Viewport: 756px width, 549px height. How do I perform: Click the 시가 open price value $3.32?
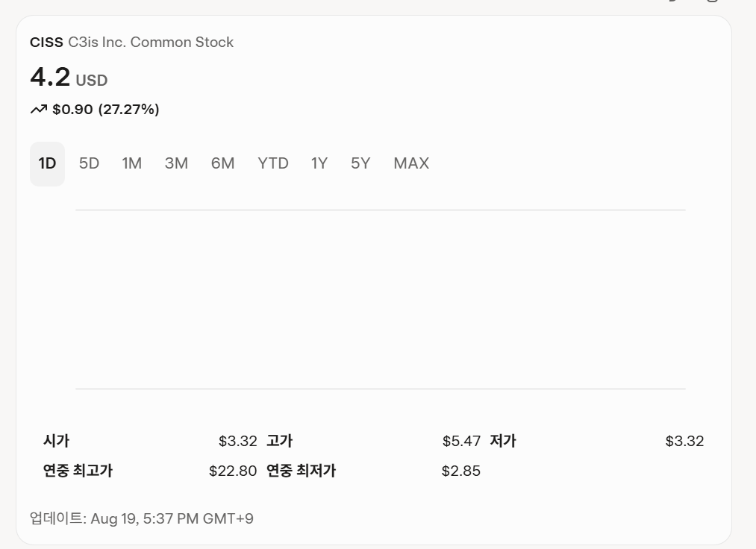pyautogui.click(x=237, y=441)
